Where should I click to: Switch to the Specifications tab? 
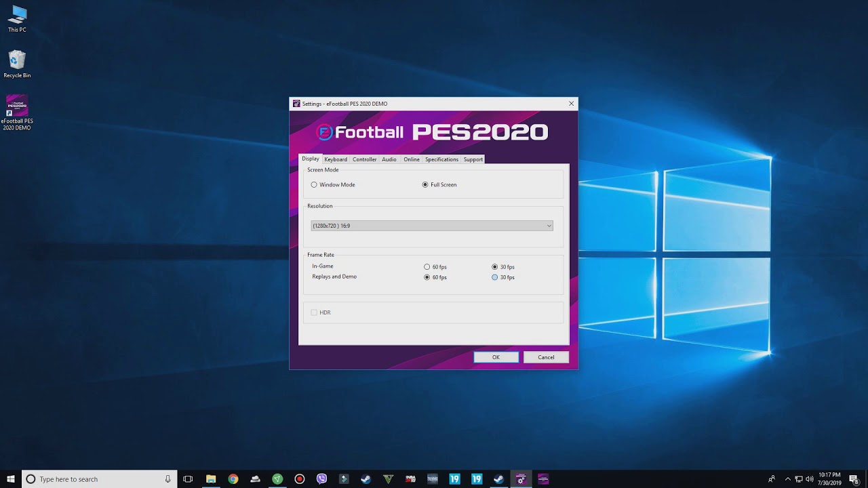pyautogui.click(x=442, y=159)
